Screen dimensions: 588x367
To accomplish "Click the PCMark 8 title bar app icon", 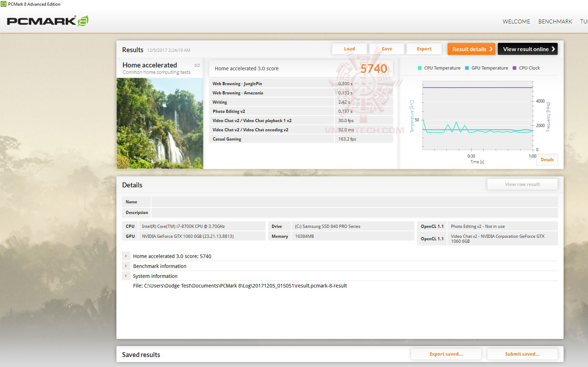I will click(4, 4).
